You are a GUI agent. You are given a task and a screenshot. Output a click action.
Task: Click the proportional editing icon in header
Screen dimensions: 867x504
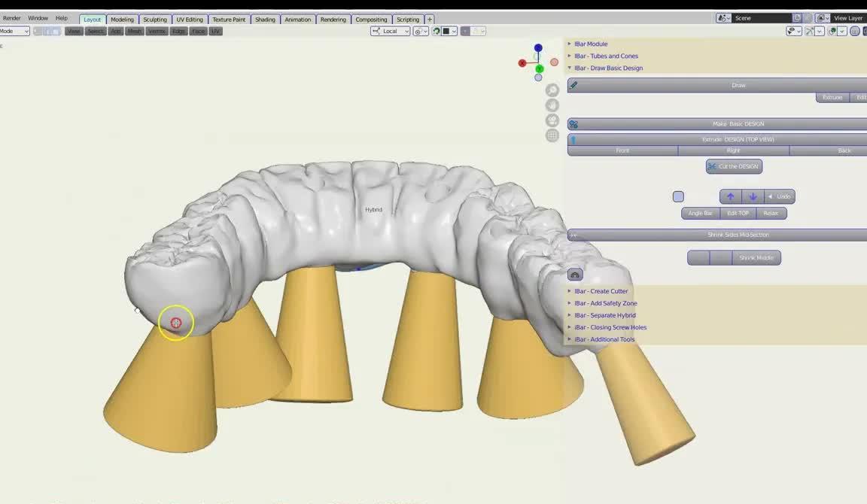466,32
